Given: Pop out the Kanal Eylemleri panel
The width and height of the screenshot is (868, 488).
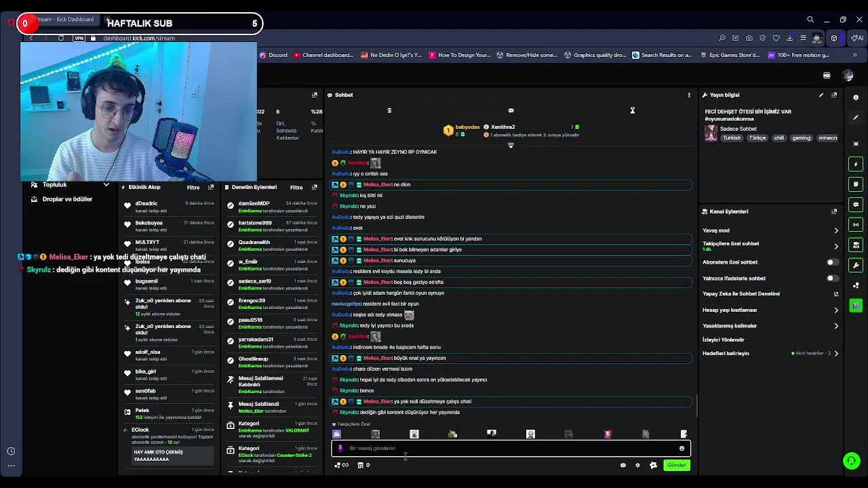Looking at the screenshot, I should [x=834, y=211].
